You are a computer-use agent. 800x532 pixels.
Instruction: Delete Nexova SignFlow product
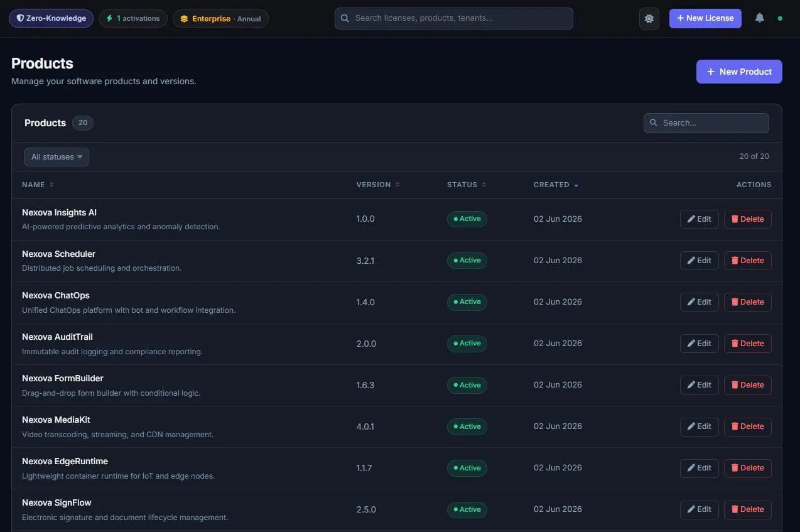tap(748, 509)
